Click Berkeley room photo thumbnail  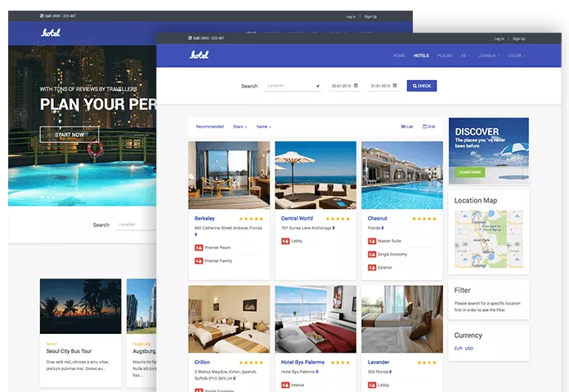(x=229, y=175)
